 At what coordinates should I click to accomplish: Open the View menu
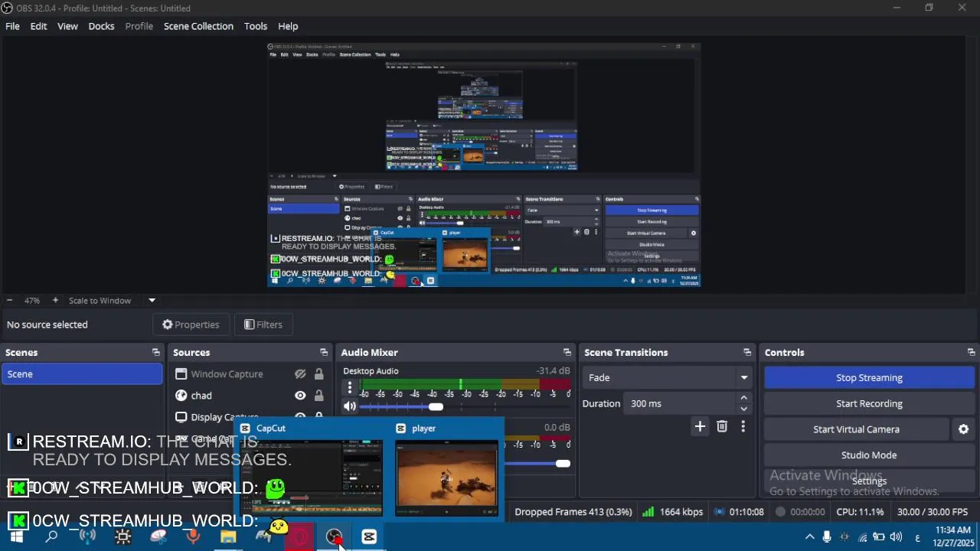point(67,26)
